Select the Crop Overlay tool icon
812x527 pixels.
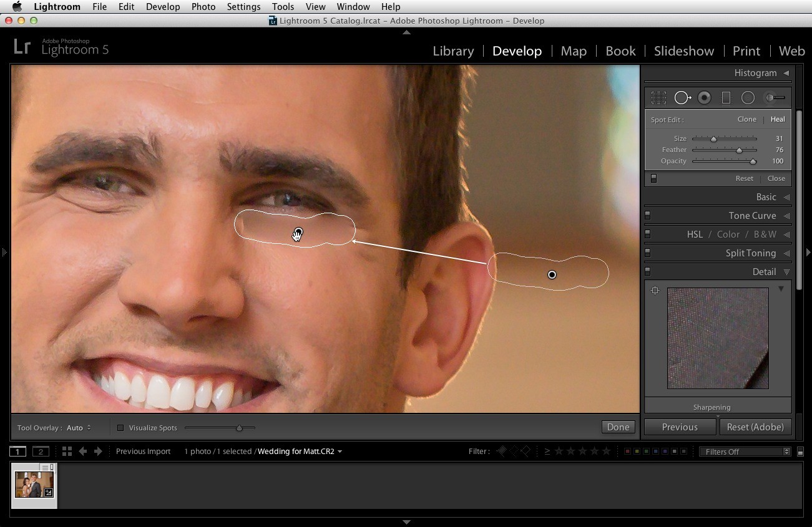tap(658, 98)
